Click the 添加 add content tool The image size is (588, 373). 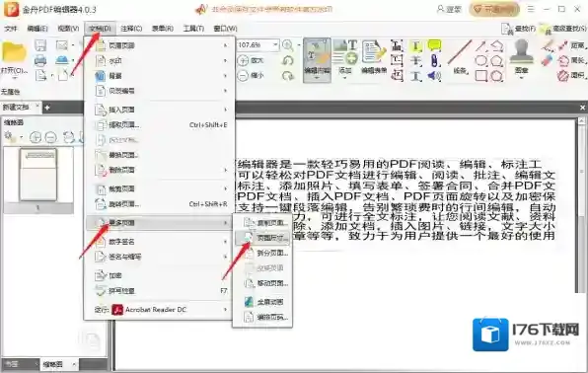tap(345, 57)
